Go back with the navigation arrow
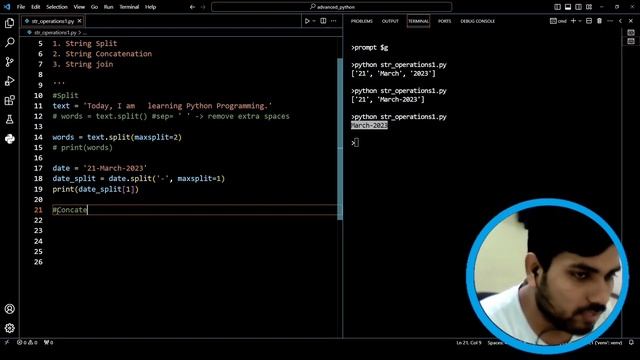This screenshot has height=360, width=640. click(x=192, y=7)
